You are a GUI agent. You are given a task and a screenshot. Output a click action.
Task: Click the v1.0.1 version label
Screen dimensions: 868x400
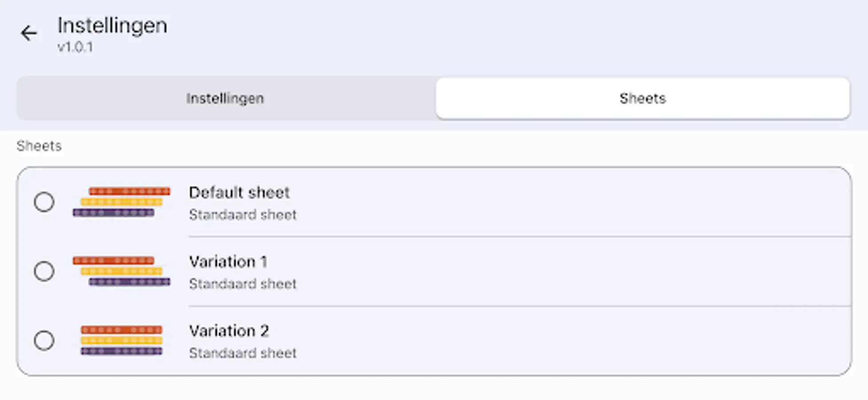coord(75,47)
